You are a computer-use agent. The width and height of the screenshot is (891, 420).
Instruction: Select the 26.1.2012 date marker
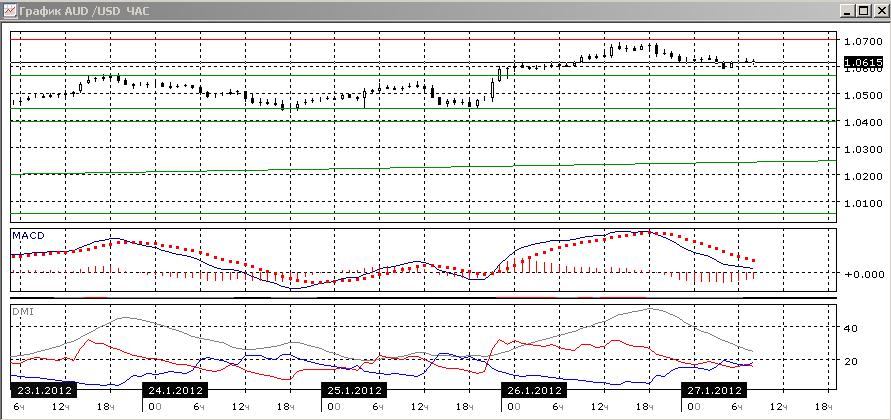tap(534, 390)
